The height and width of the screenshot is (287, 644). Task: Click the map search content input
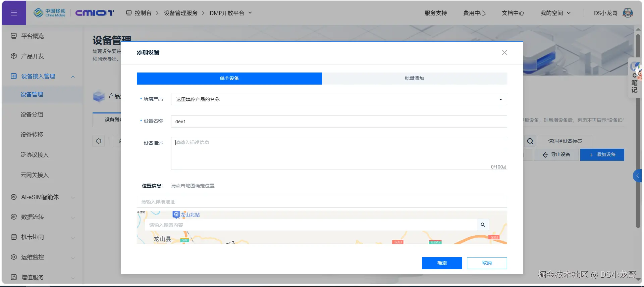click(x=311, y=225)
